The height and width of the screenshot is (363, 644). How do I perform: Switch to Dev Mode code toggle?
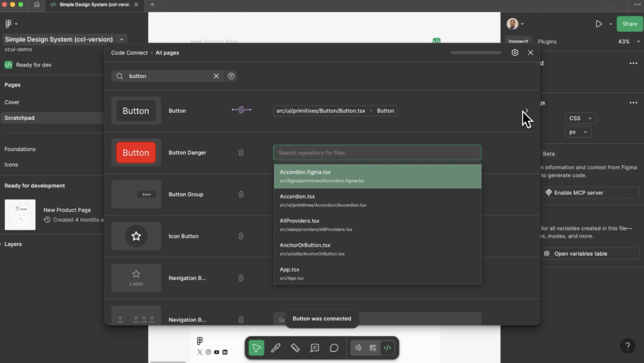point(388,348)
